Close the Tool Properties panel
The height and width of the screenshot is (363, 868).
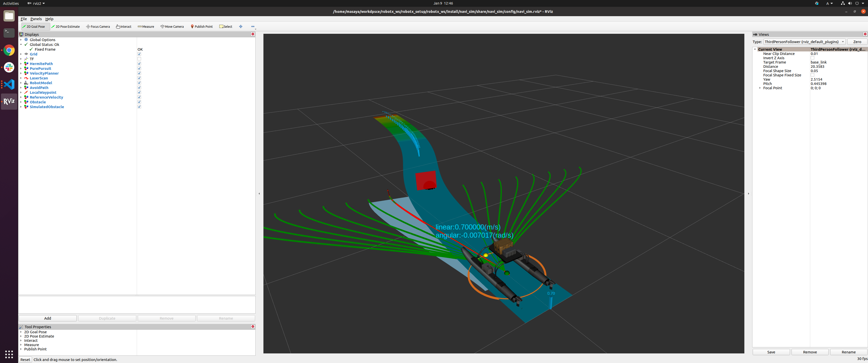point(253,327)
